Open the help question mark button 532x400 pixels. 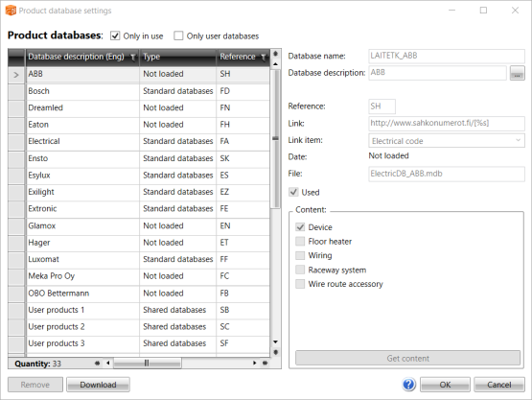[x=409, y=385]
